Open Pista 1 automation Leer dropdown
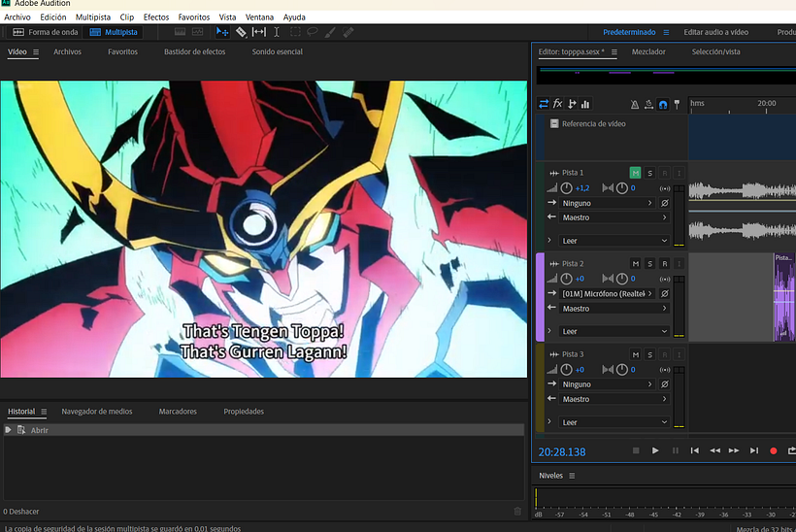Image resolution: width=796 pixels, height=532 pixels. click(x=614, y=241)
